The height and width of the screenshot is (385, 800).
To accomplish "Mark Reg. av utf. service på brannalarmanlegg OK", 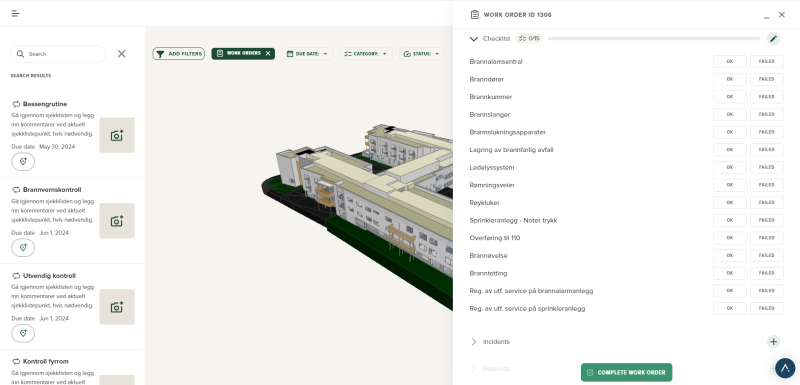I will (730, 291).
